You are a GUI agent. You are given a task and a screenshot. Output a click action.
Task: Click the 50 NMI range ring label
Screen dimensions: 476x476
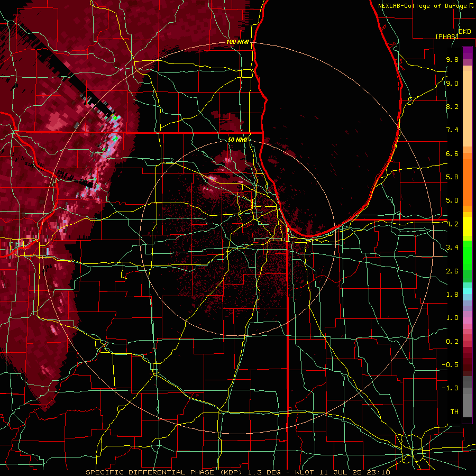[237, 140]
